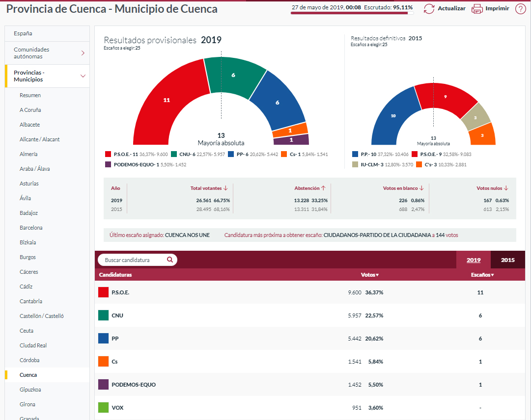Select the 2019 results tab
Image resolution: width=531 pixels, height=420 pixels.
tap(474, 259)
